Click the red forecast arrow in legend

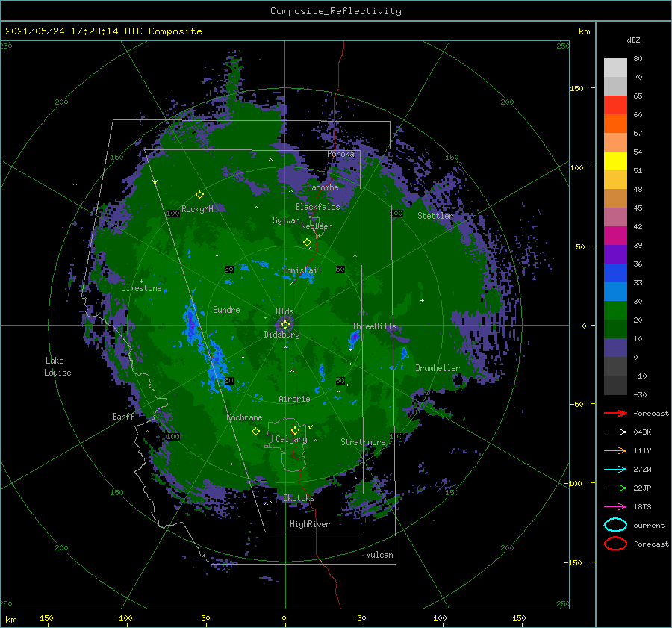point(615,413)
